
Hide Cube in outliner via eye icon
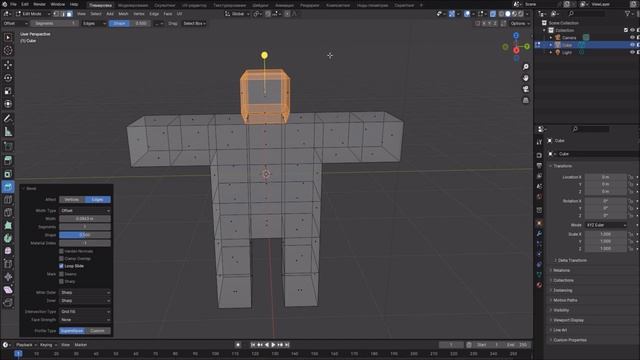coord(632,45)
